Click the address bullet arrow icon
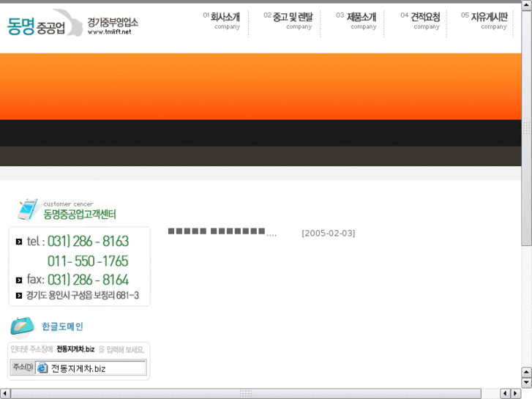Image resolution: width=532 pixels, height=399 pixels. pyautogui.click(x=19, y=296)
